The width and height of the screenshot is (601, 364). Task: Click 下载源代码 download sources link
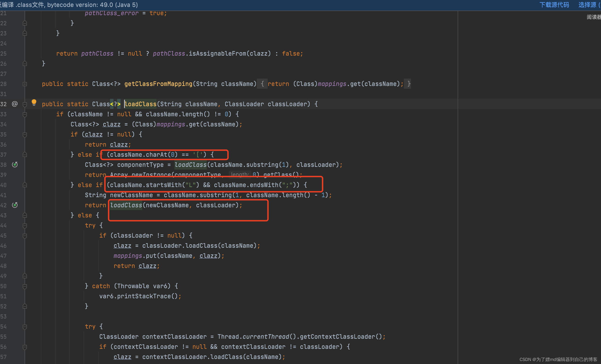coord(554,5)
